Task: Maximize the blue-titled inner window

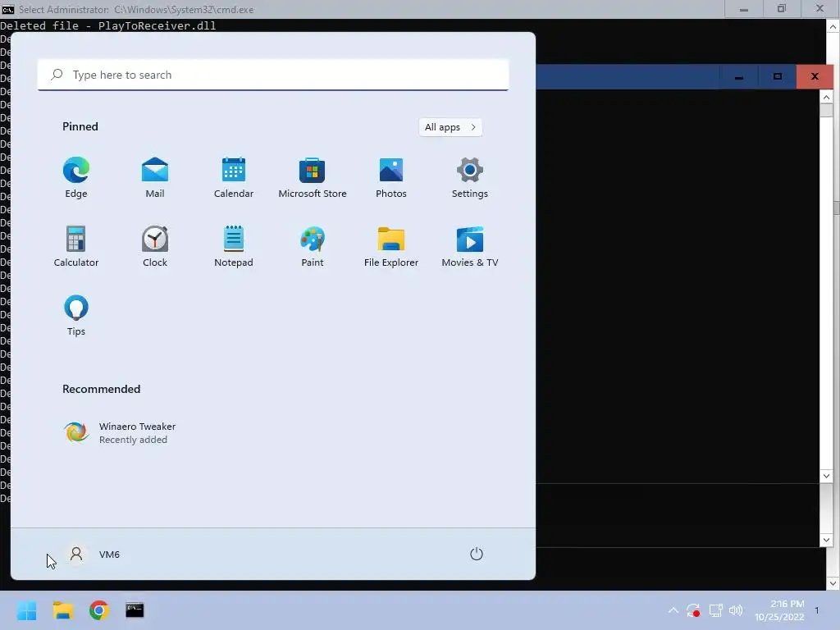Action: pos(778,76)
